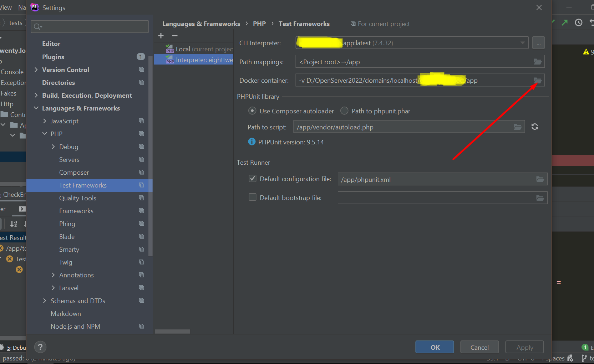The image size is (594, 364).
Task: Expand the JavaScript settings node
Action: (x=45, y=121)
